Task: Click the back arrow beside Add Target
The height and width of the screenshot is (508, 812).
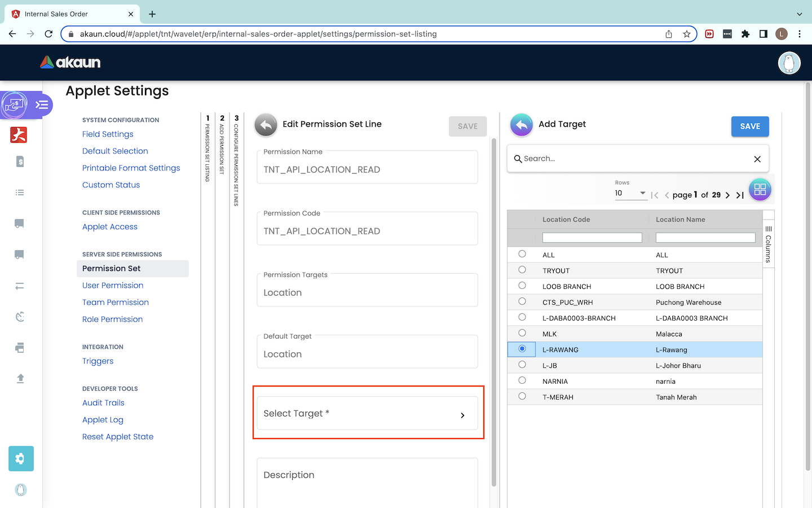Action: [x=522, y=125]
